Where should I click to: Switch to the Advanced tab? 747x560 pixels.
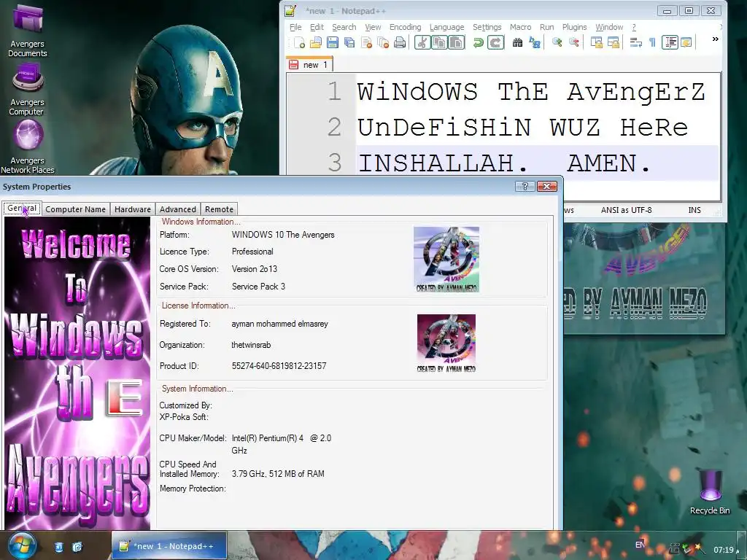point(178,209)
